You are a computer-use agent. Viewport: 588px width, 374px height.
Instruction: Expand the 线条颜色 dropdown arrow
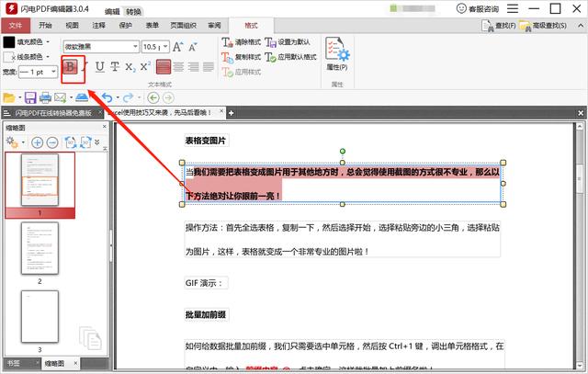point(48,57)
